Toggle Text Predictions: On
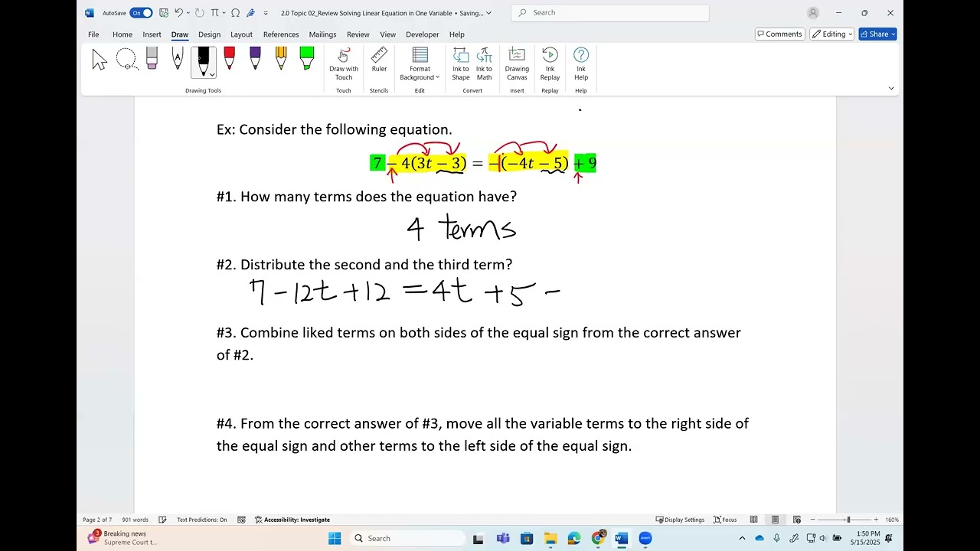Viewport: 980px width, 551px height. point(202,520)
